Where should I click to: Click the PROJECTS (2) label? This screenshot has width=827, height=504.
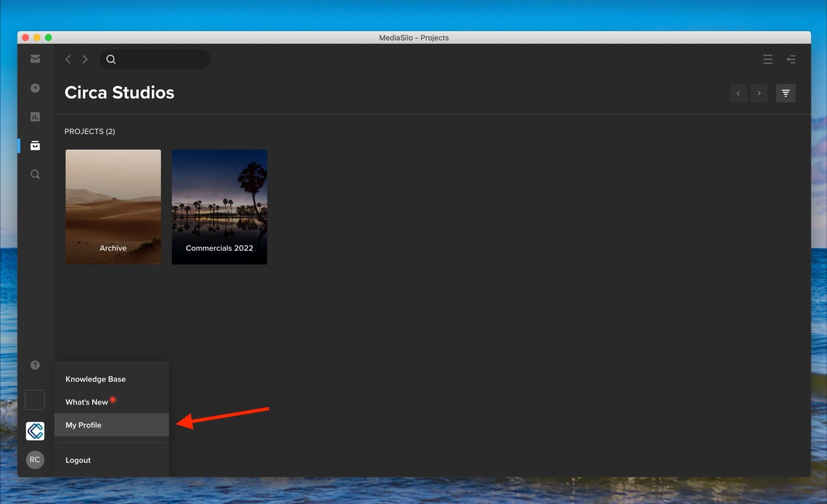[90, 132]
